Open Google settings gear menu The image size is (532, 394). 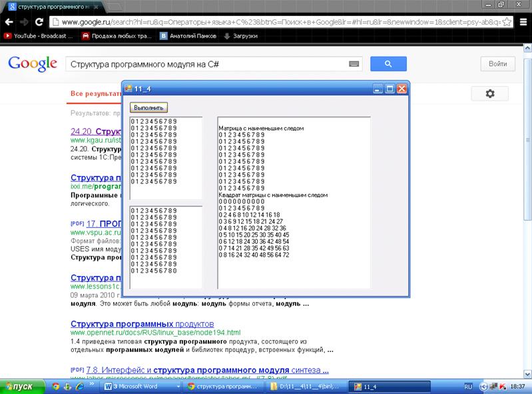coord(490,94)
